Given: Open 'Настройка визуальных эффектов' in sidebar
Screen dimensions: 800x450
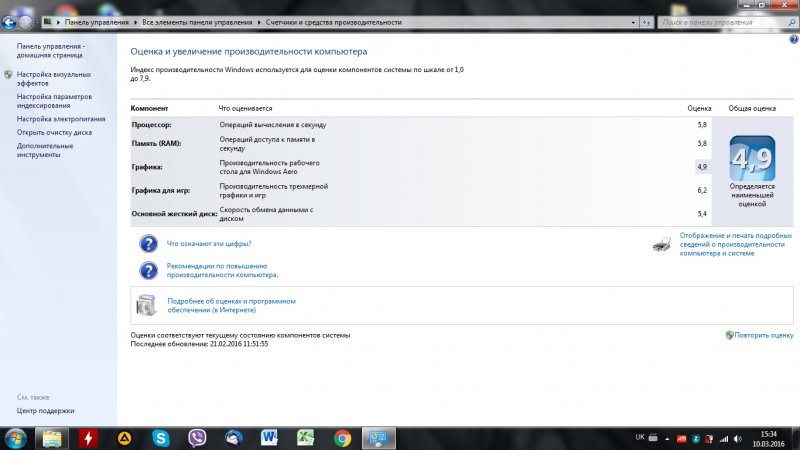Looking at the screenshot, I should [x=53, y=79].
